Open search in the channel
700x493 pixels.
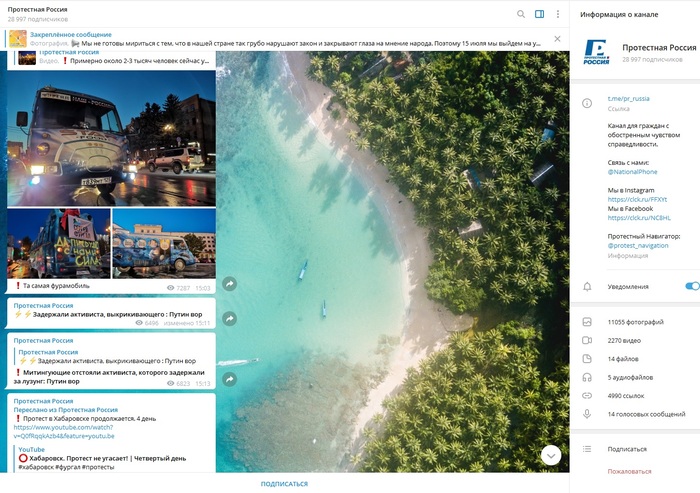click(x=521, y=14)
